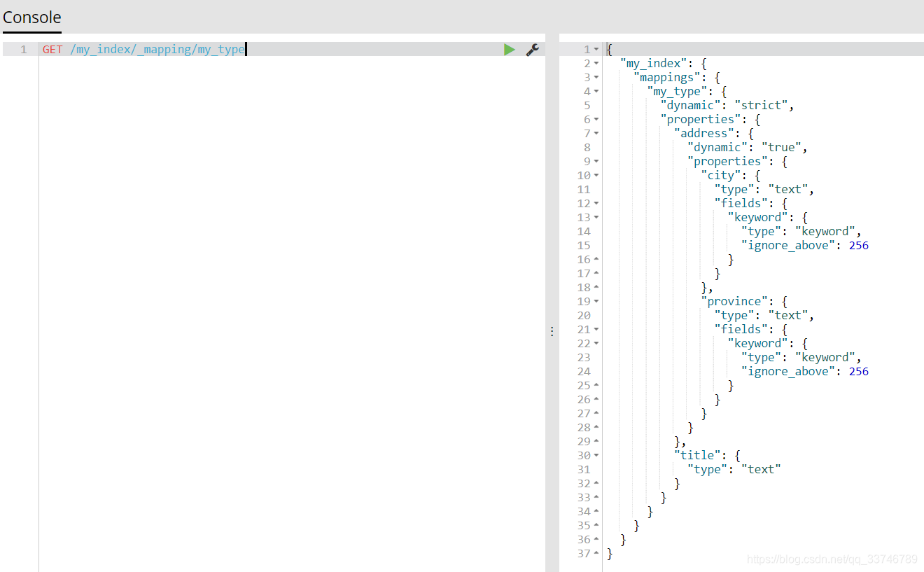Select the vertical dots pane divider handle

(x=552, y=331)
